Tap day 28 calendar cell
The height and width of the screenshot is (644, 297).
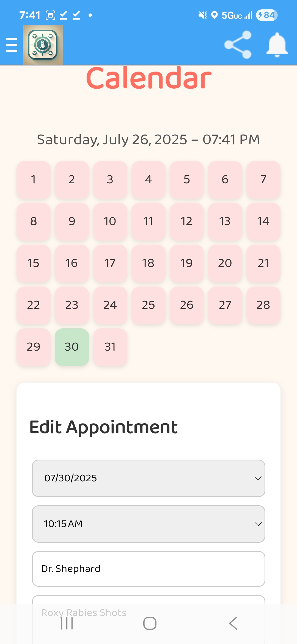263,305
